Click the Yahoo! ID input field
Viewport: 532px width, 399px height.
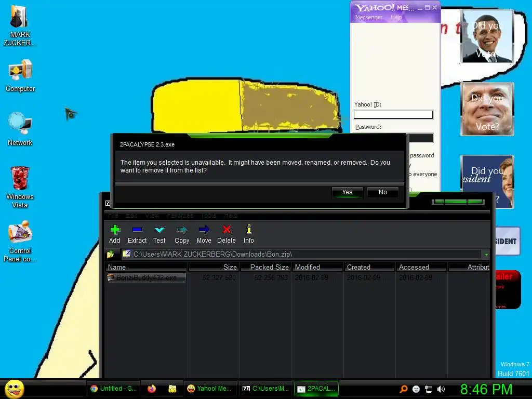(x=393, y=115)
